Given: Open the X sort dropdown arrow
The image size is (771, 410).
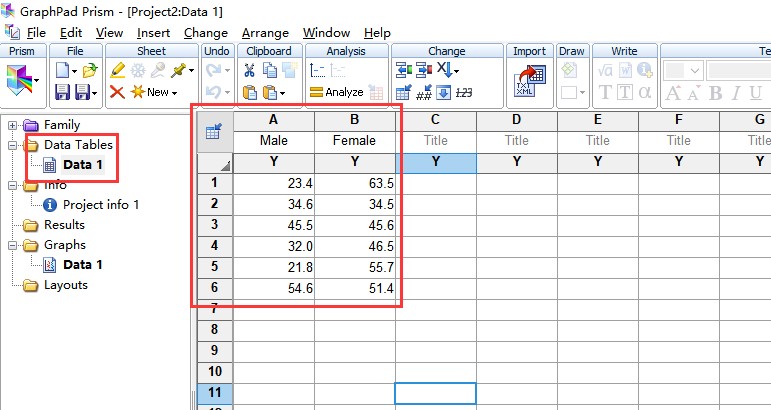Looking at the screenshot, I should click(x=456, y=72).
